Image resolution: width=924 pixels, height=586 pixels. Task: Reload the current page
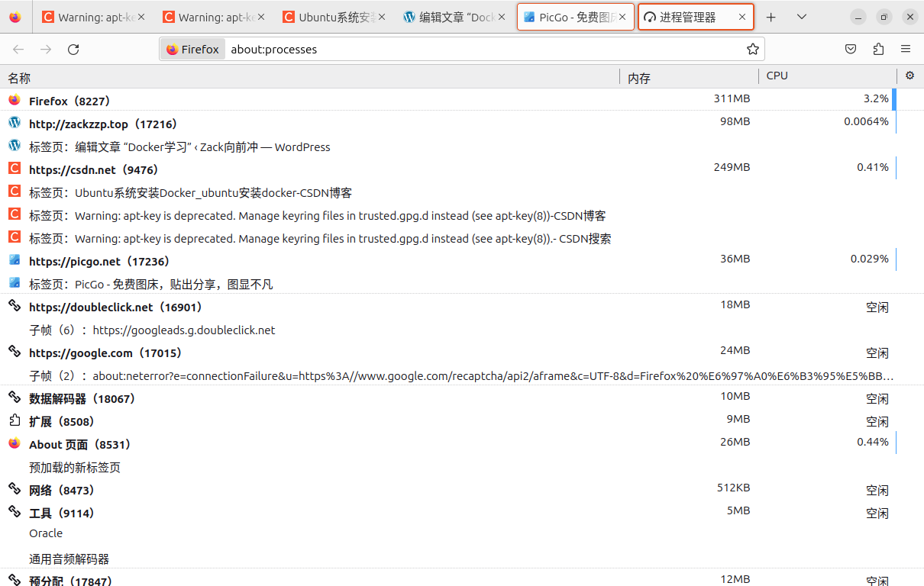(73, 50)
